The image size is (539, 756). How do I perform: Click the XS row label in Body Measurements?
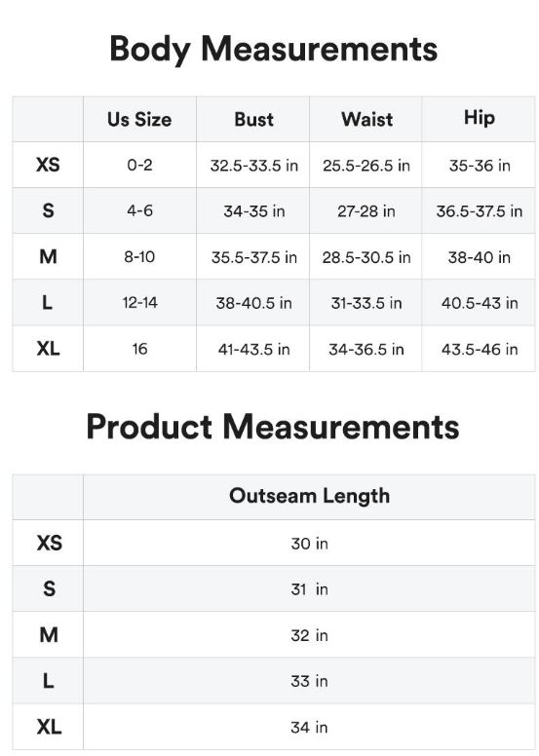click(x=48, y=165)
